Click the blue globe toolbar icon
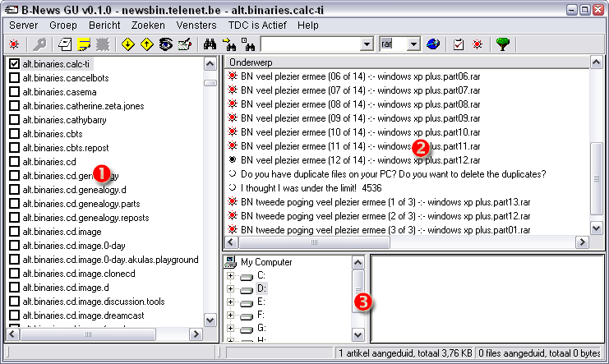Screen dimensions: 609x364 point(433,44)
